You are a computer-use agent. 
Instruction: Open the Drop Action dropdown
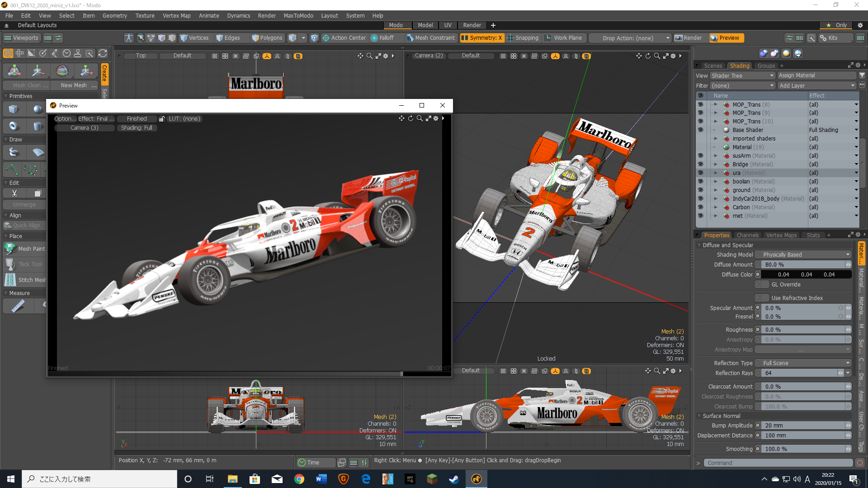click(x=631, y=38)
